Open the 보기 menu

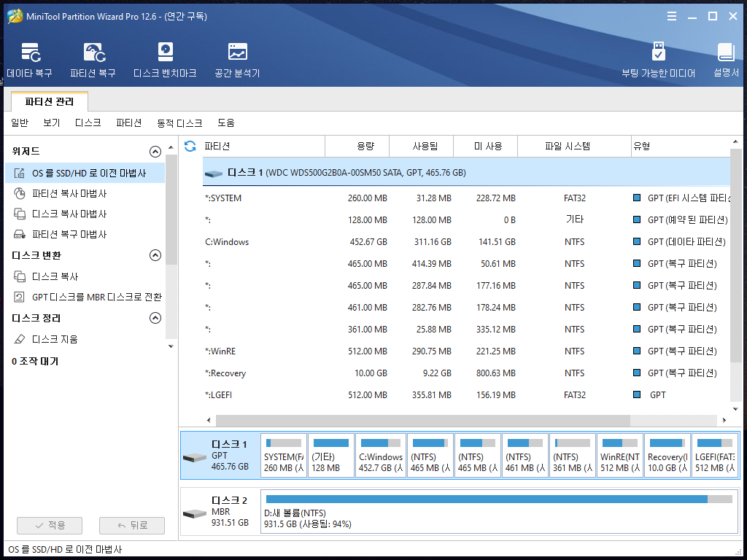[x=52, y=122]
